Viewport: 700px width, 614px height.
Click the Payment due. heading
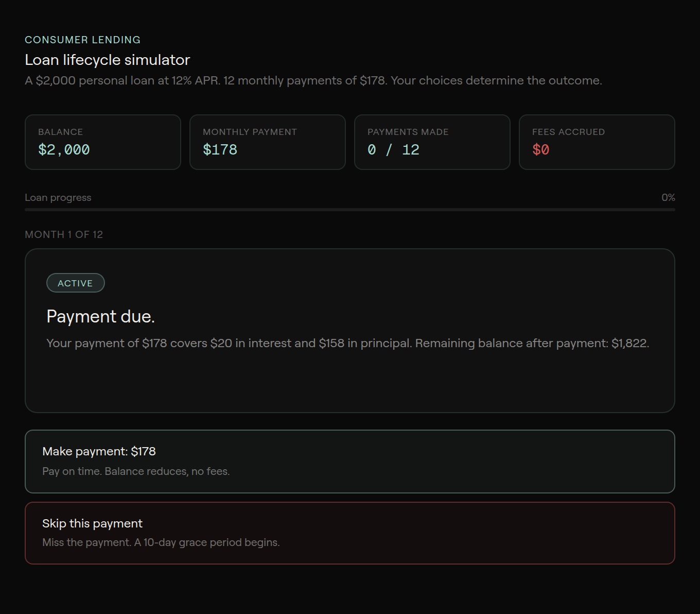pyautogui.click(x=100, y=316)
